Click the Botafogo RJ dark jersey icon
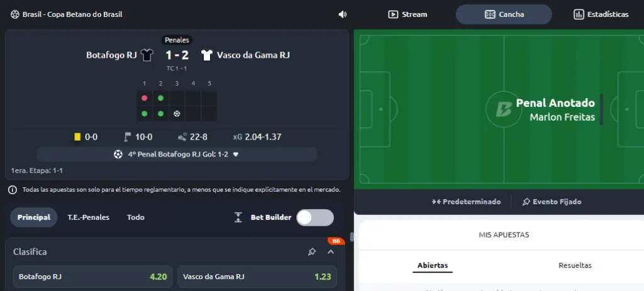This screenshot has height=291, width=644. [147, 55]
